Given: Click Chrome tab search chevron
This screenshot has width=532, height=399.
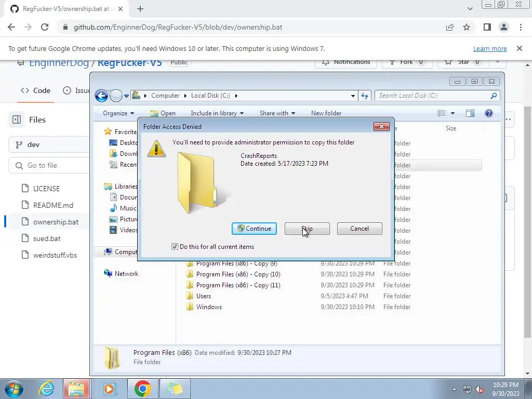Looking at the screenshot, I should pyautogui.click(x=470, y=9).
